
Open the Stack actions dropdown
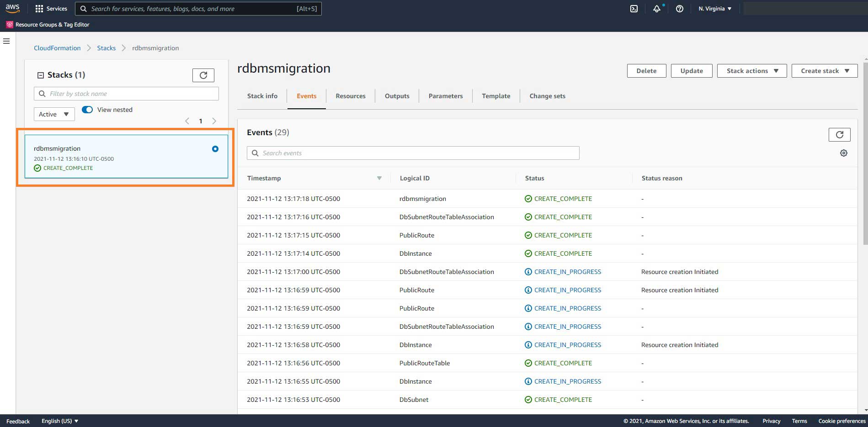click(752, 71)
